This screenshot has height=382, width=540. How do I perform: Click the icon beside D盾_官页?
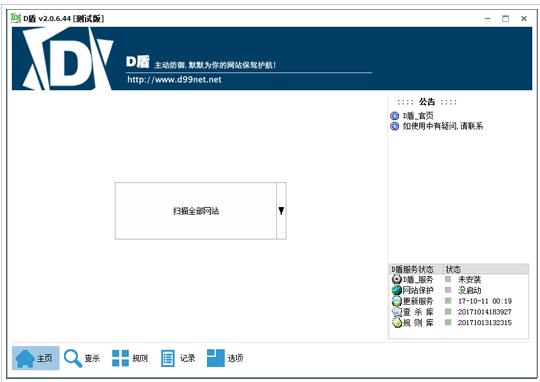coord(395,116)
